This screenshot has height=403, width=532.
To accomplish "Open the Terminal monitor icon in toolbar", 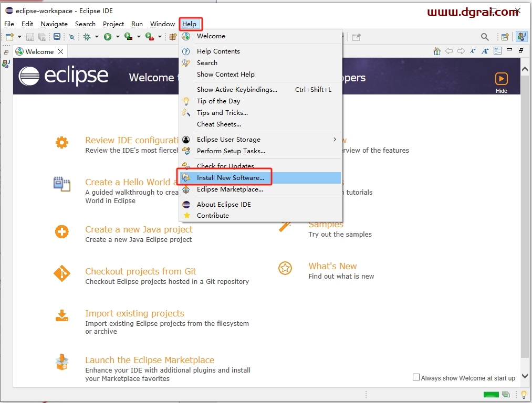I will click(57, 37).
